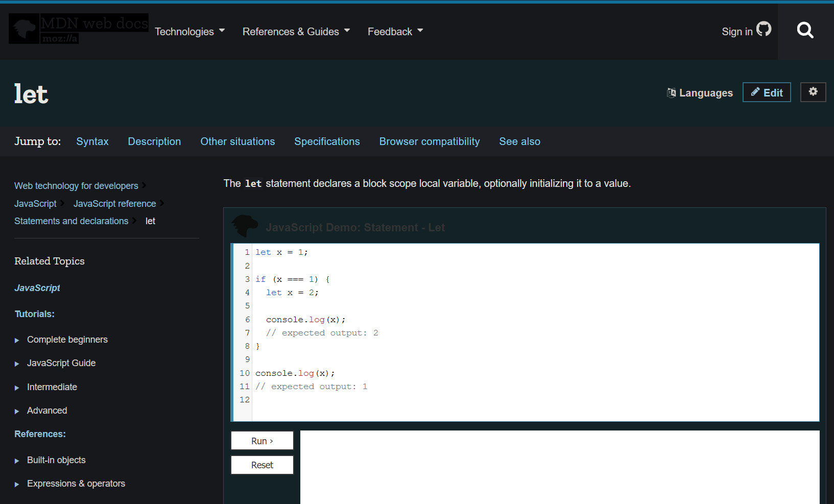This screenshot has width=834, height=504.
Task: Click the 'Tutorials:' heading
Action: 34,314
